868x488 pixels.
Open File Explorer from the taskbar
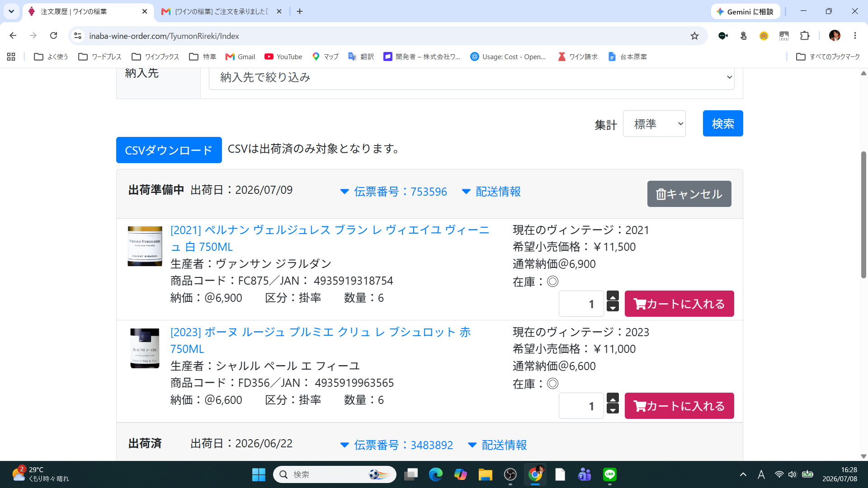tap(485, 474)
